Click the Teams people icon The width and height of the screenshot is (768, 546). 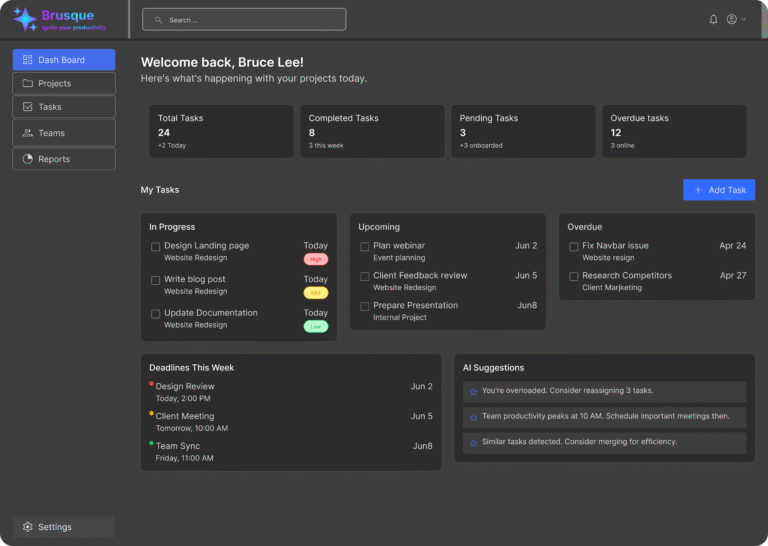[28, 133]
